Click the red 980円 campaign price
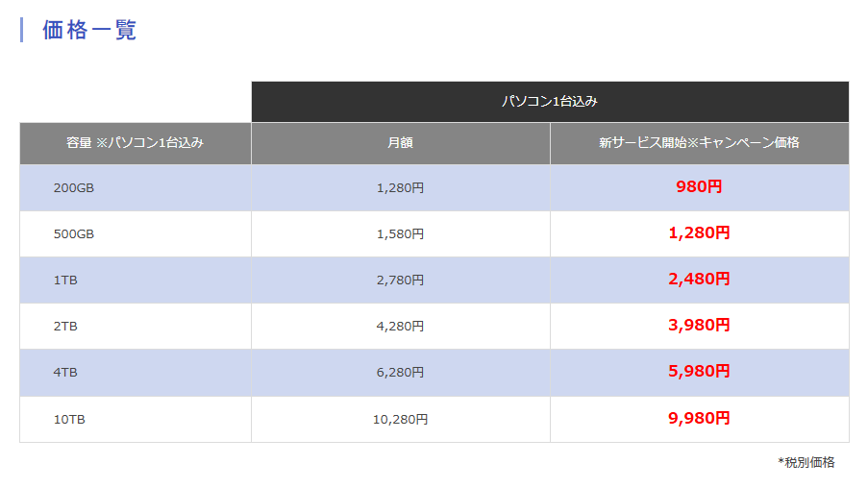 pos(699,187)
